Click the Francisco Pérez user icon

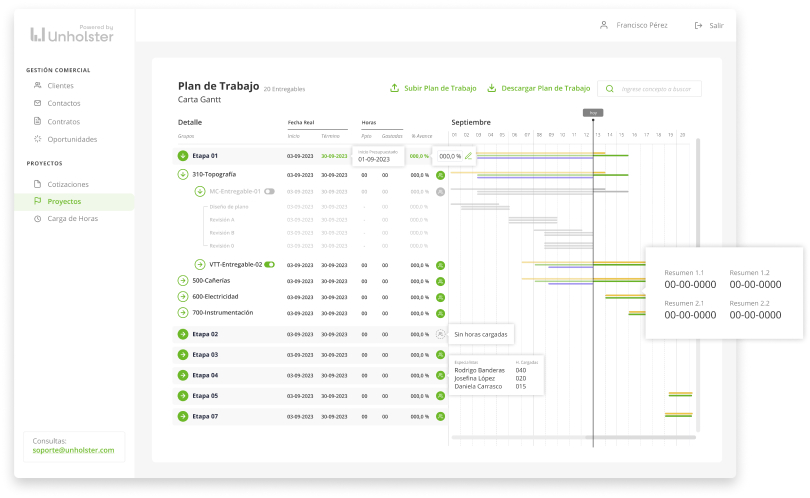click(603, 25)
